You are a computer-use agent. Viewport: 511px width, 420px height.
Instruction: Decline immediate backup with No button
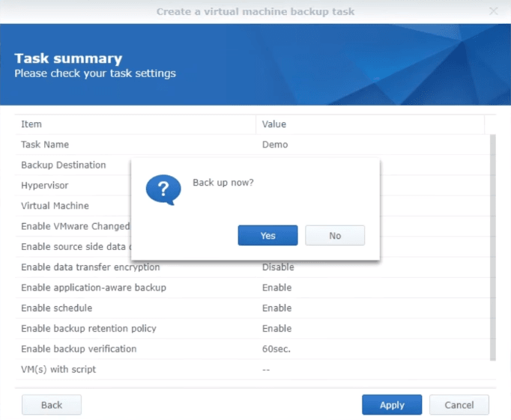(335, 235)
